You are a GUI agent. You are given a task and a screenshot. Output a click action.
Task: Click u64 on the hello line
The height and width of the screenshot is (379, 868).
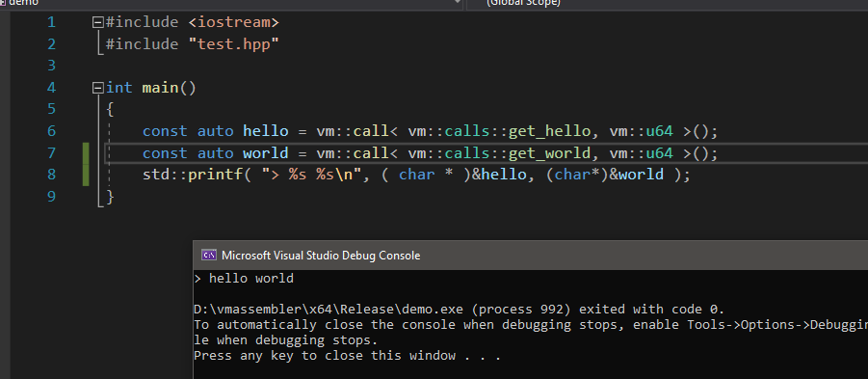(659, 131)
